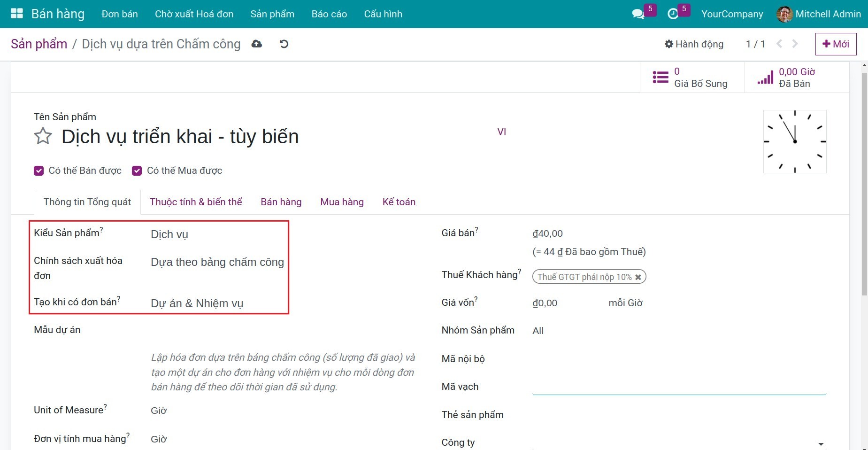
Task: Click the Mã vạch input field
Action: point(679,387)
